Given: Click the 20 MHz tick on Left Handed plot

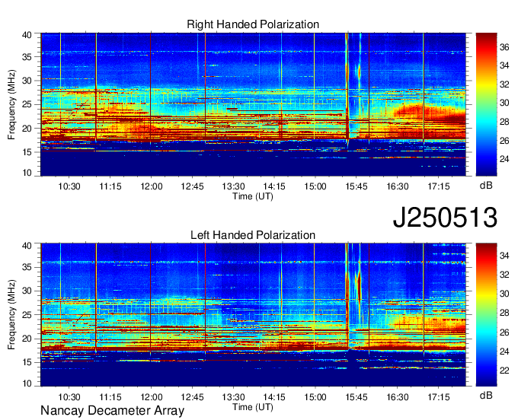Looking at the screenshot, I should point(27,339).
